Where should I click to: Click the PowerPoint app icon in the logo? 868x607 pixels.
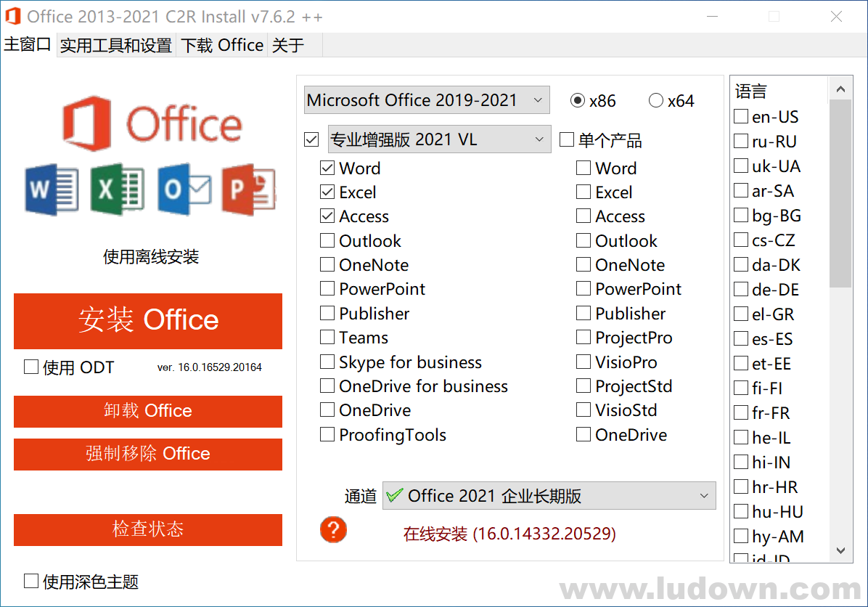tap(248, 190)
